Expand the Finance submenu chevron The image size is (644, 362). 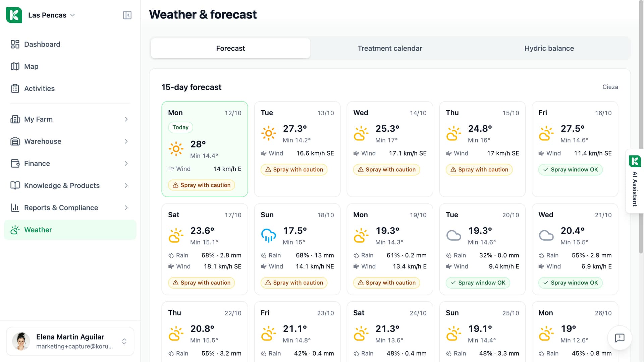126,164
